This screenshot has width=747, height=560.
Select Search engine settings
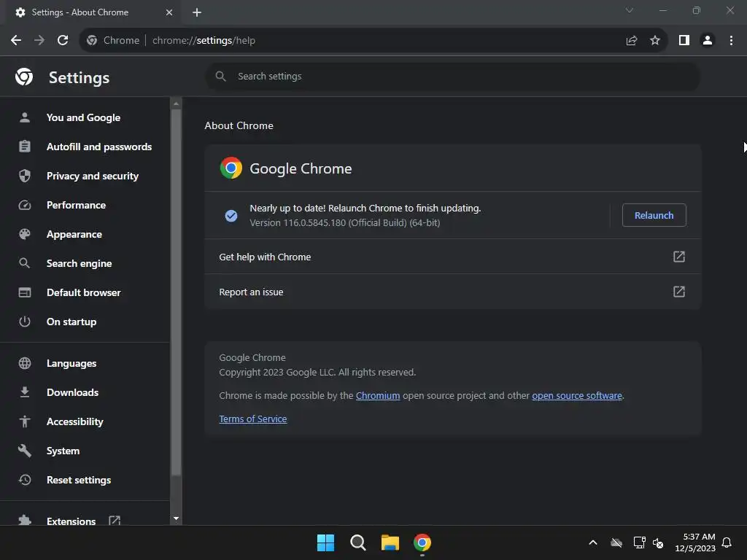[79, 263]
